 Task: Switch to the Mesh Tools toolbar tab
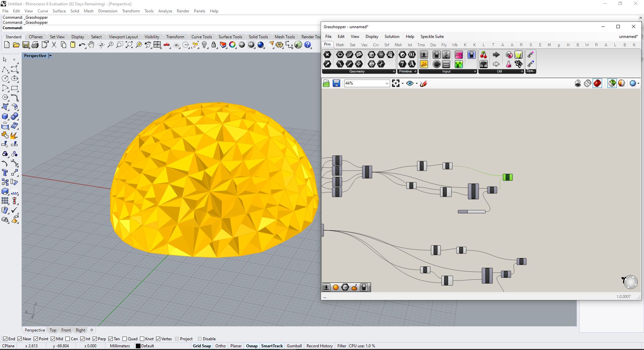click(284, 37)
